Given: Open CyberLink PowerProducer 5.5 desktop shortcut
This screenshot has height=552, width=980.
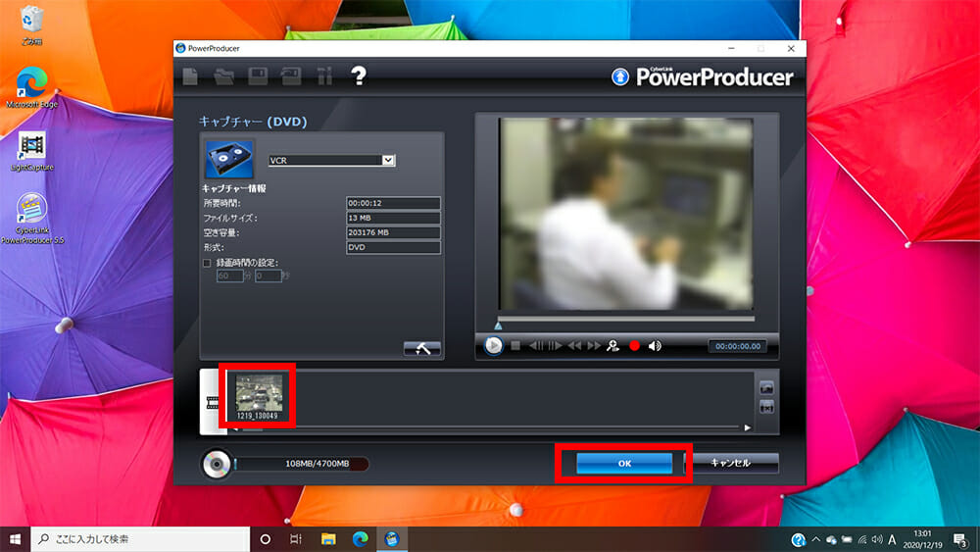Looking at the screenshot, I should pyautogui.click(x=32, y=219).
